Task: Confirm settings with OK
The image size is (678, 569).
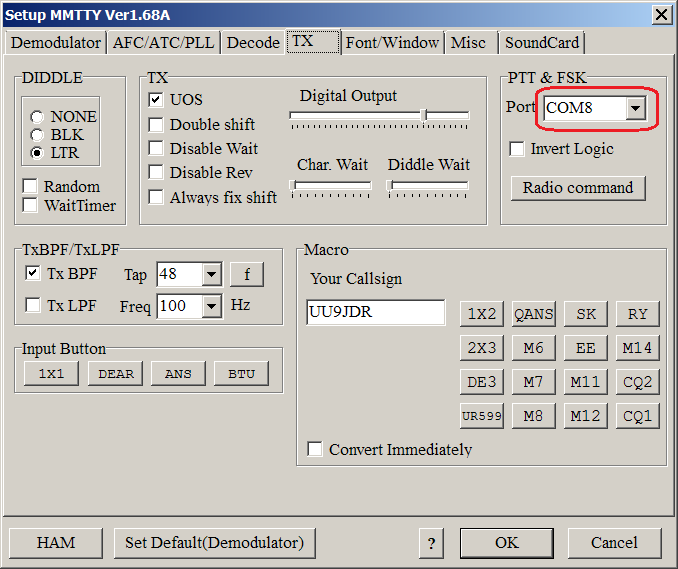Action: pyautogui.click(x=507, y=543)
